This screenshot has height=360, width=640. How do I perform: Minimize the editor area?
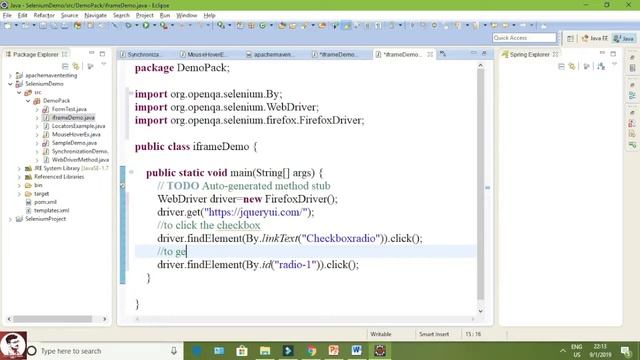point(473,53)
